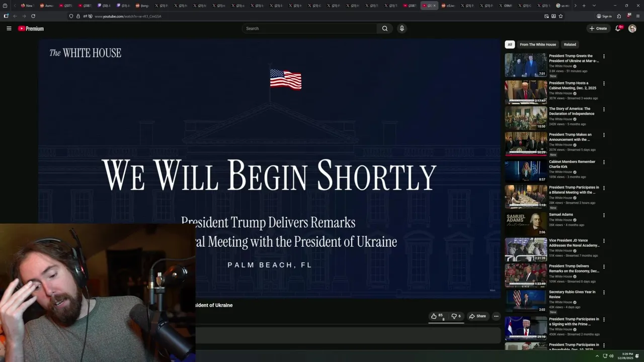This screenshot has height=362, width=644.
Task: Open options for 'President Trump Makes an Announcement'
Action: click(x=604, y=135)
